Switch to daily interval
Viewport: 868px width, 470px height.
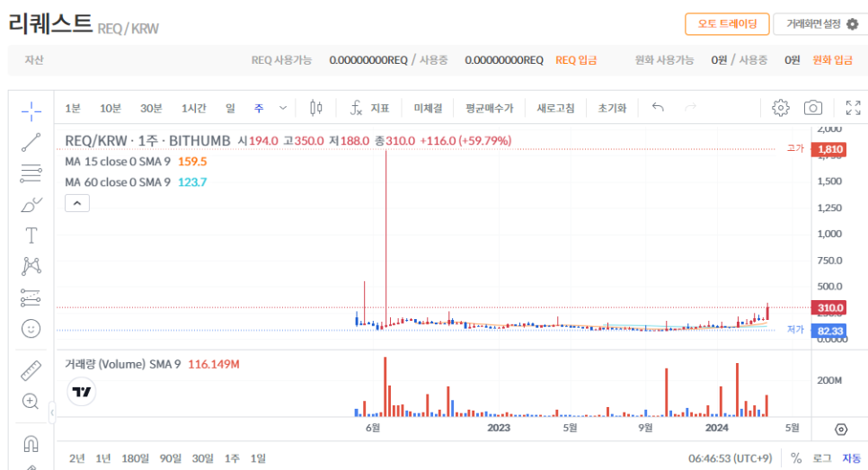[x=230, y=108]
